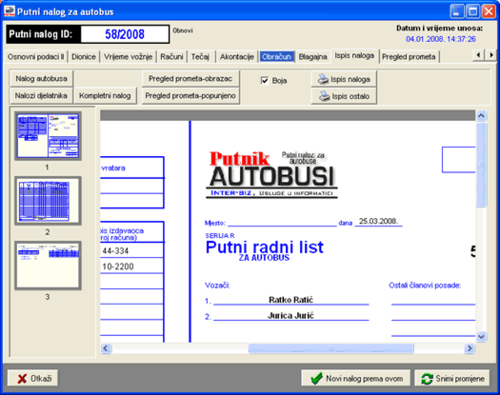
Task: Click the horizontal scrollbar thumb
Action: pyautogui.click(x=331, y=348)
